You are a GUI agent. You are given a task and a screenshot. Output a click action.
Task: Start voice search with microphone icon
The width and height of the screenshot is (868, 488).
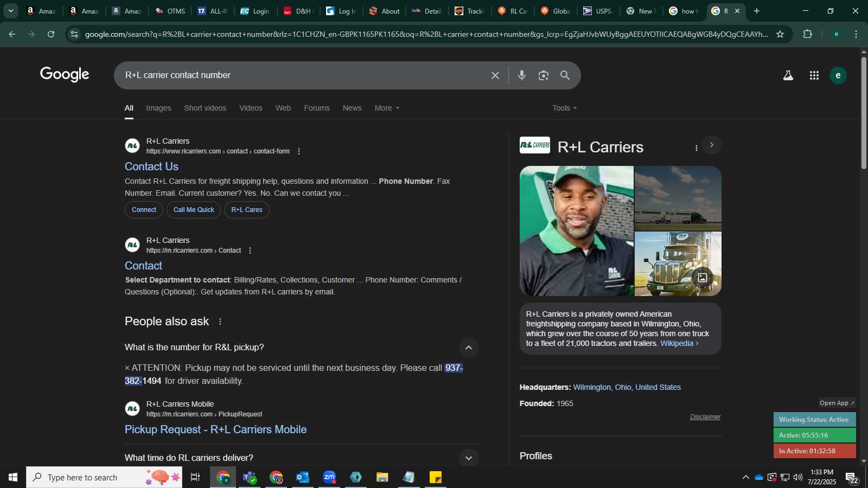[x=522, y=75]
